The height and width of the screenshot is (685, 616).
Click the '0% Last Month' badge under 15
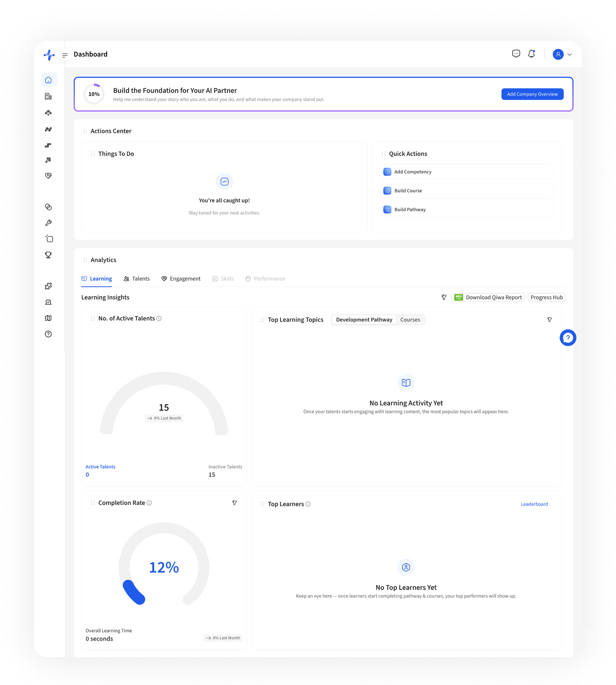[x=164, y=418]
